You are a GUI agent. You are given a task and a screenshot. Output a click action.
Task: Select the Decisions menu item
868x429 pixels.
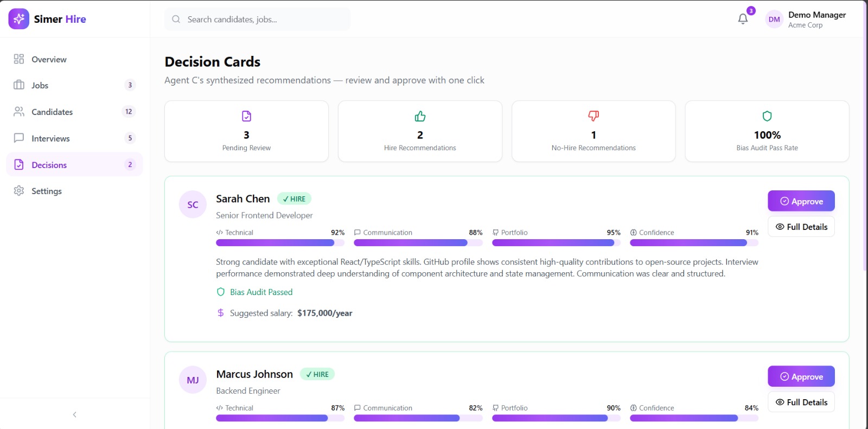pyautogui.click(x=74, y=165)
